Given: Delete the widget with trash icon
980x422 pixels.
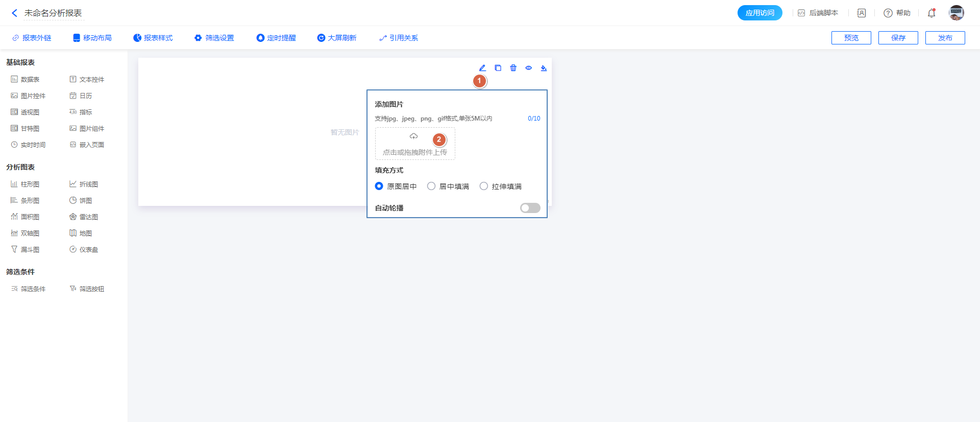Looking at the screenshot, I should (x=513, y=68).
